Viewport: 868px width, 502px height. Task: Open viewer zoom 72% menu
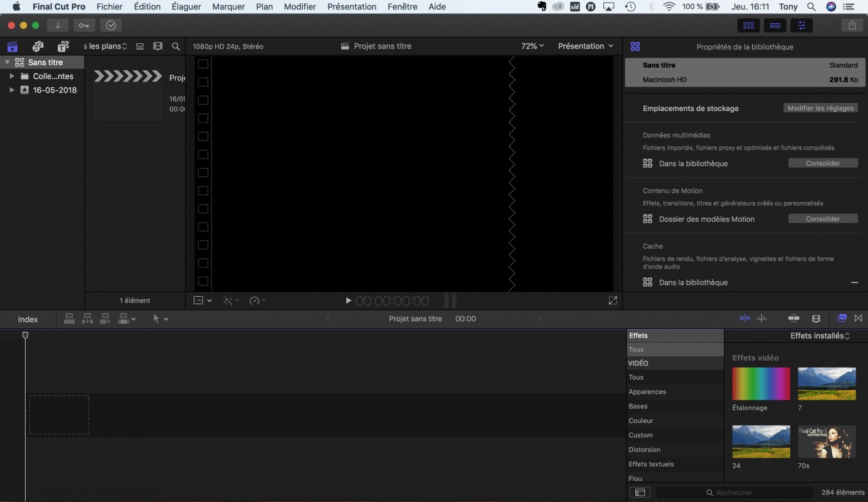[532, 46]
